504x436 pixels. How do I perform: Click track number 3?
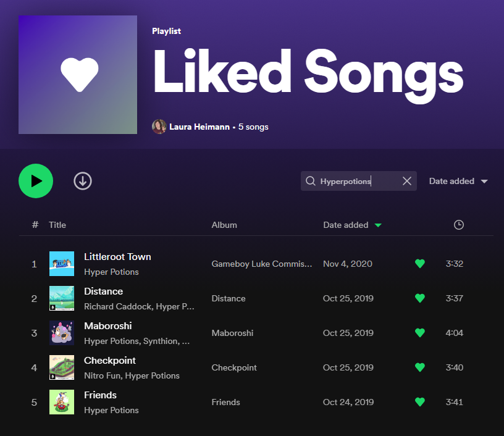click(x=34, y=333)
